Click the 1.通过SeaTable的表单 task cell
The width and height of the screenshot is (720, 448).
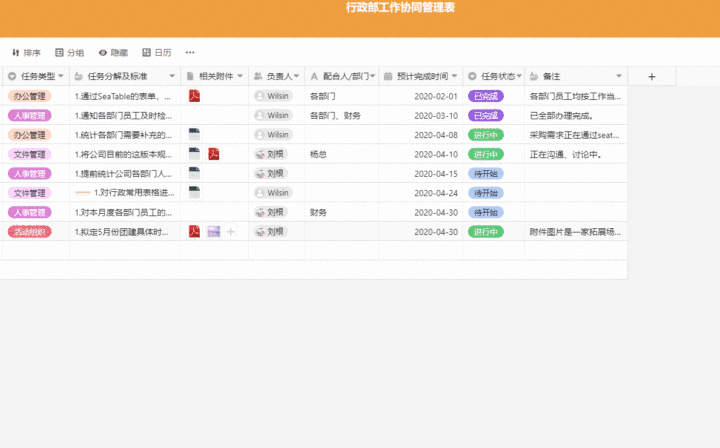click(x=125, y=96)
